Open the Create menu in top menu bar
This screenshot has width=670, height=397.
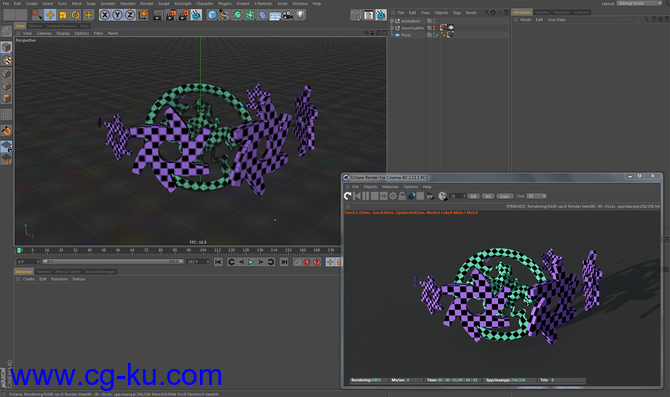tap(32, 3)
